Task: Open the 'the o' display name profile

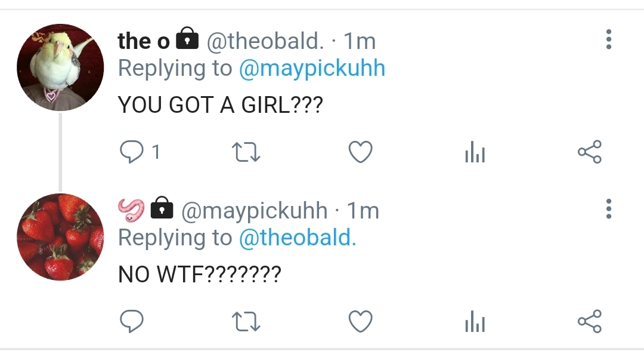Action: click(x=144, y=41)
